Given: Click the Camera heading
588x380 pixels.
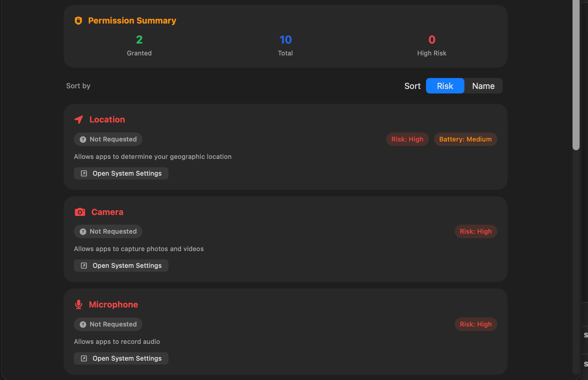Looking at the screenshot, I should click(107, 212).
